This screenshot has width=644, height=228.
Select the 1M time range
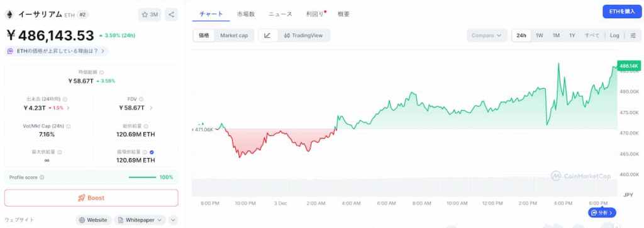[x=556, y=35]
